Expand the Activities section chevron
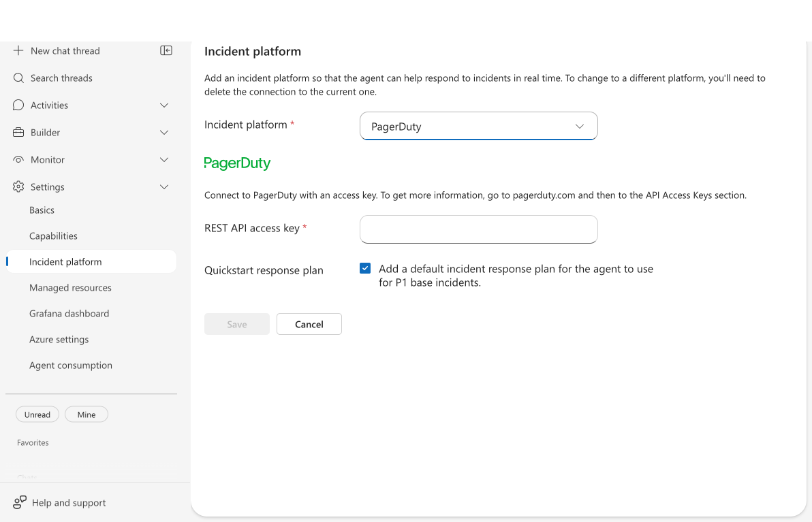The image size is (812, 522). point(164,105)
